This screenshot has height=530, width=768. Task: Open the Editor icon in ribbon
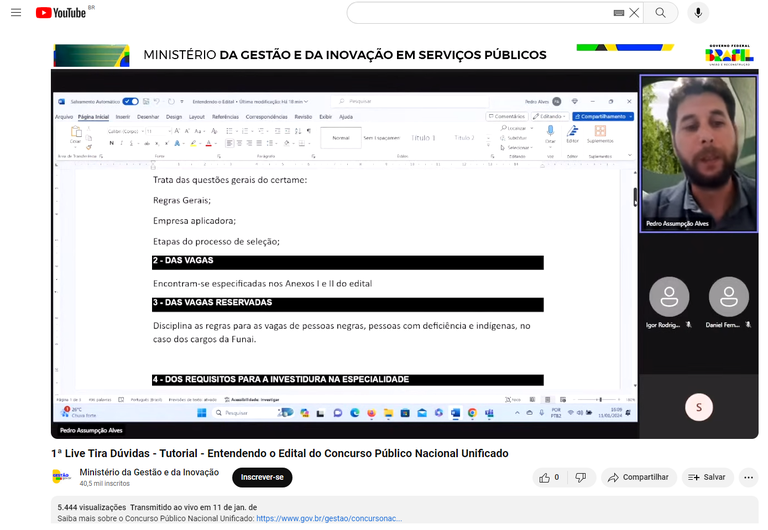573,133
